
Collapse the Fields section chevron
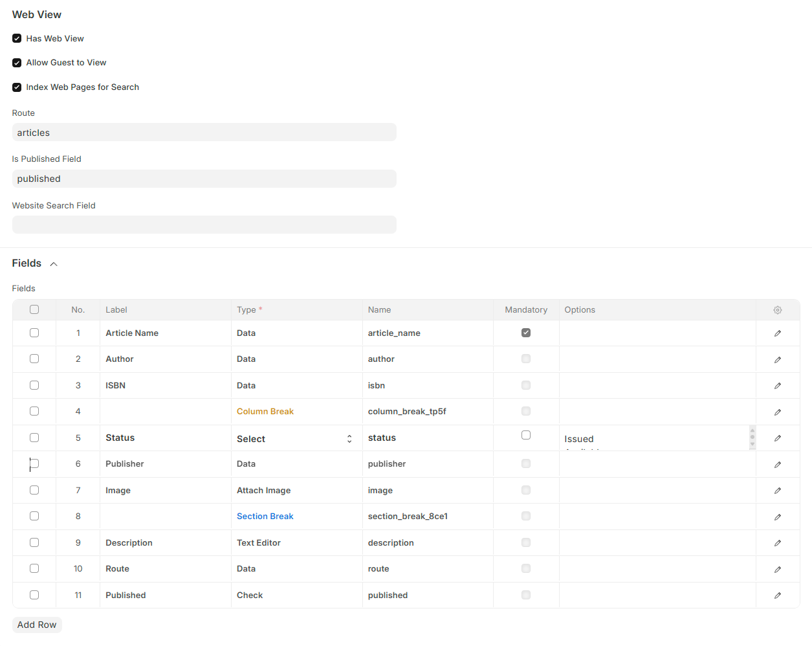tap(54, 263)
